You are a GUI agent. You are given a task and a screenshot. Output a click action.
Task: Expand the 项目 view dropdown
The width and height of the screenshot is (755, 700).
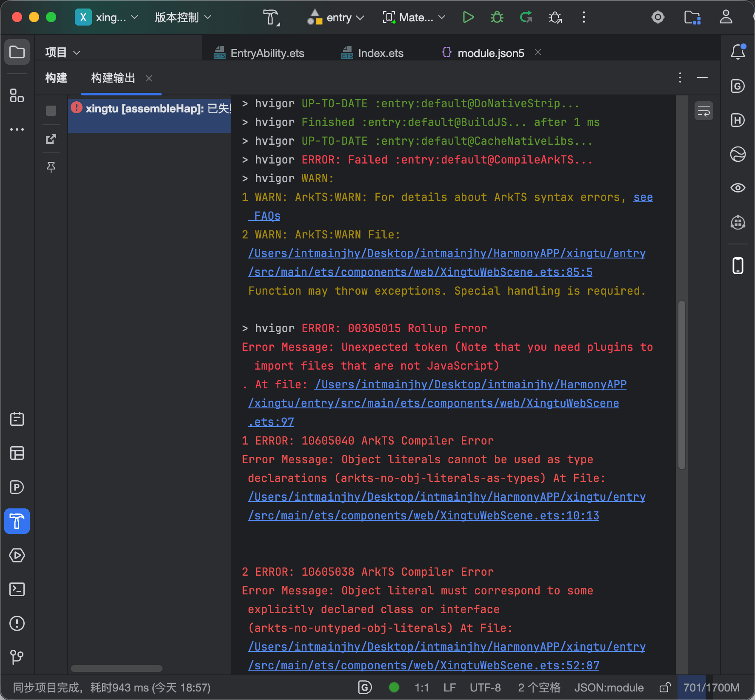(x=63, y=52)
